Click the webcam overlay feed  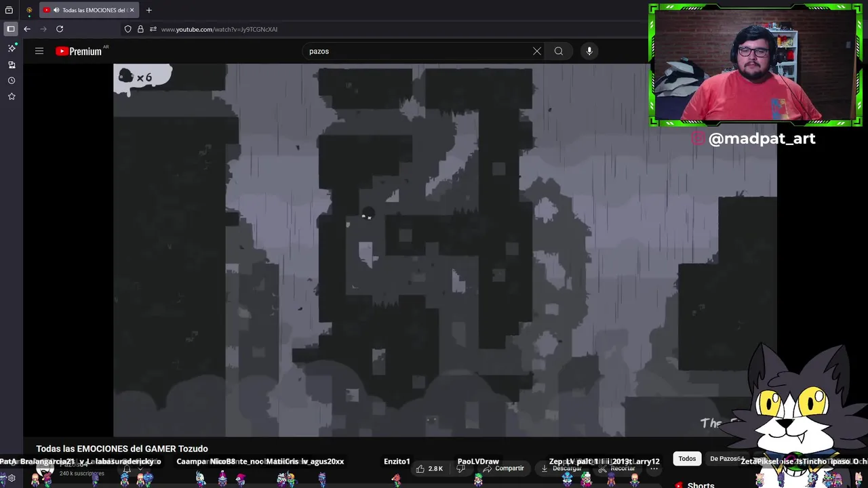(x=755, y=65)
